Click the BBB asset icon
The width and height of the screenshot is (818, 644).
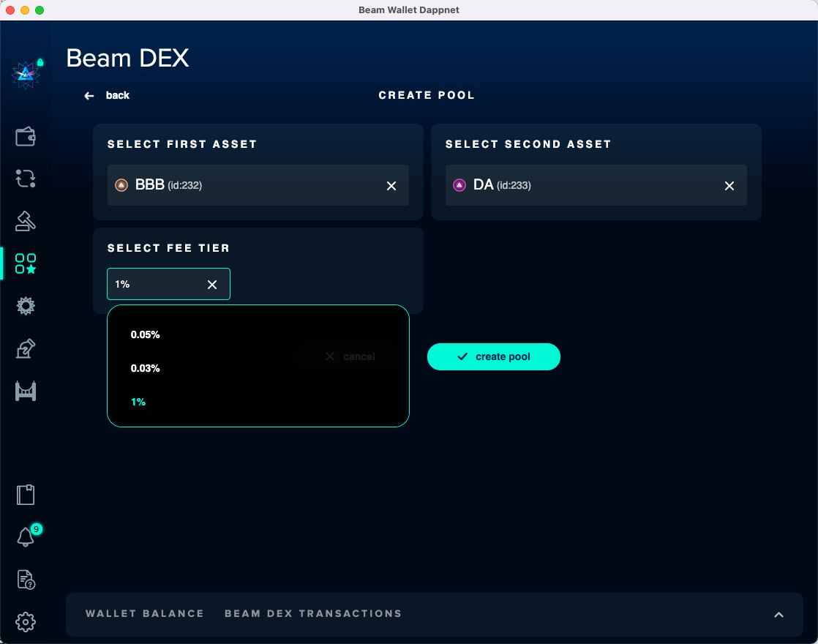click(121, 185)
